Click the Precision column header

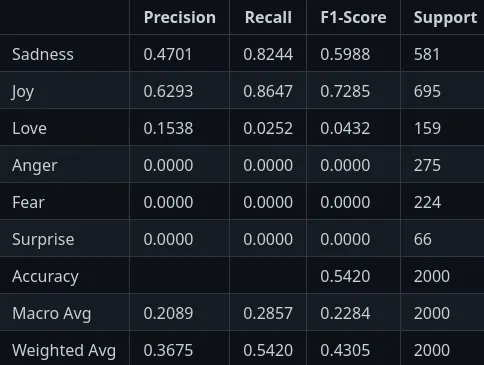tap(180, 17)
